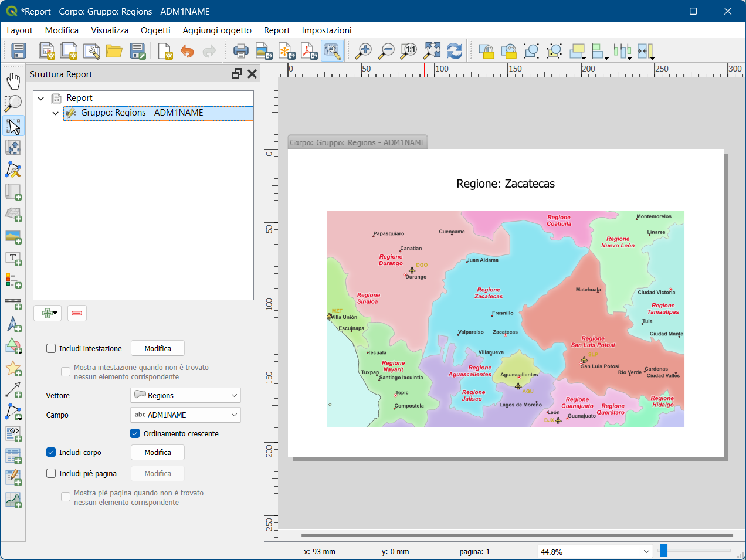Add items from a template folder
The height and width of the screenshot is (560, 746).
tap(114, 51)
